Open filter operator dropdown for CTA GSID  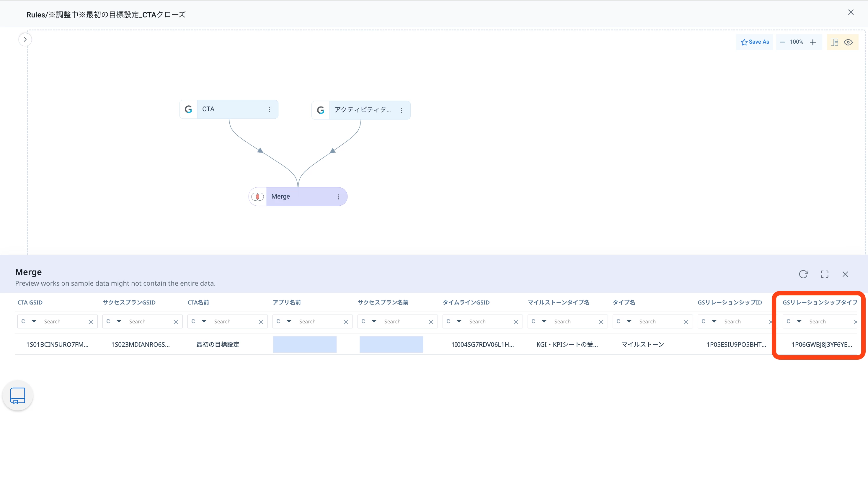click(34, 321)
